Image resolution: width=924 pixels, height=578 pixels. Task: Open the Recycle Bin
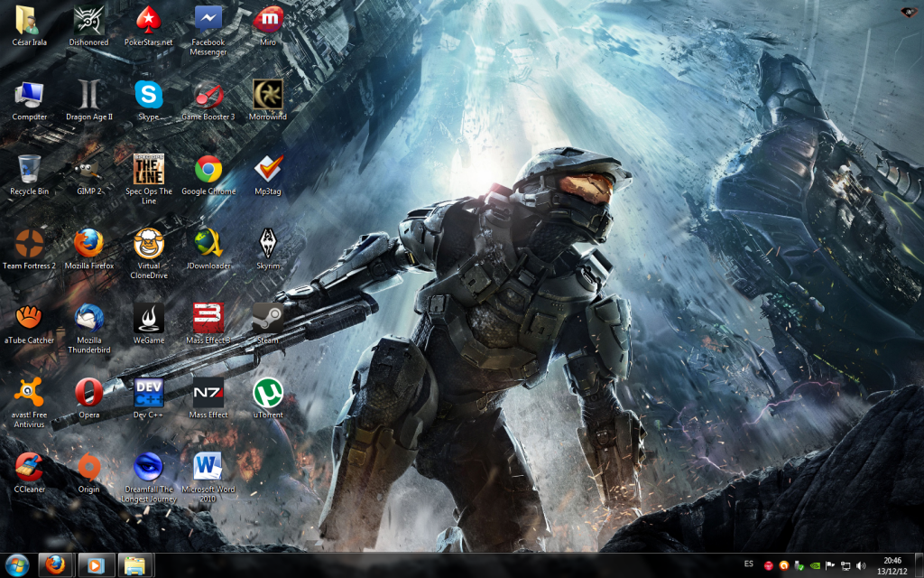click(x=29, y=169)
